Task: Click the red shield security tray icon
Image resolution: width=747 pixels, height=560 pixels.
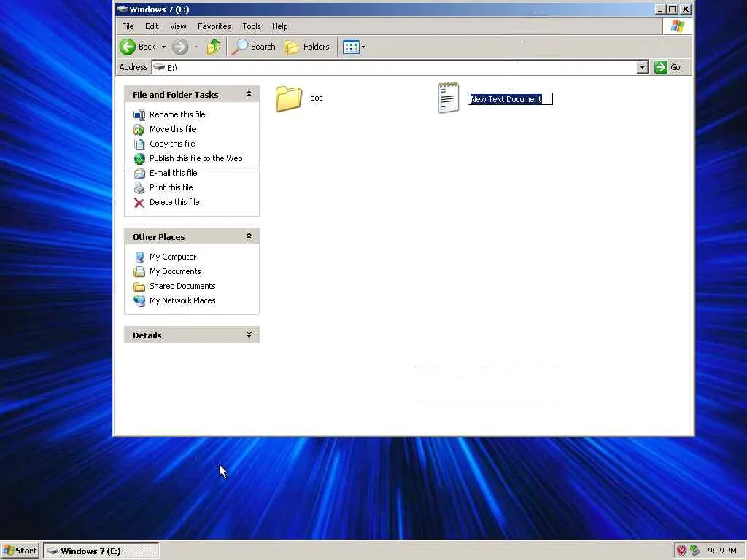Action: click(682, 551)
